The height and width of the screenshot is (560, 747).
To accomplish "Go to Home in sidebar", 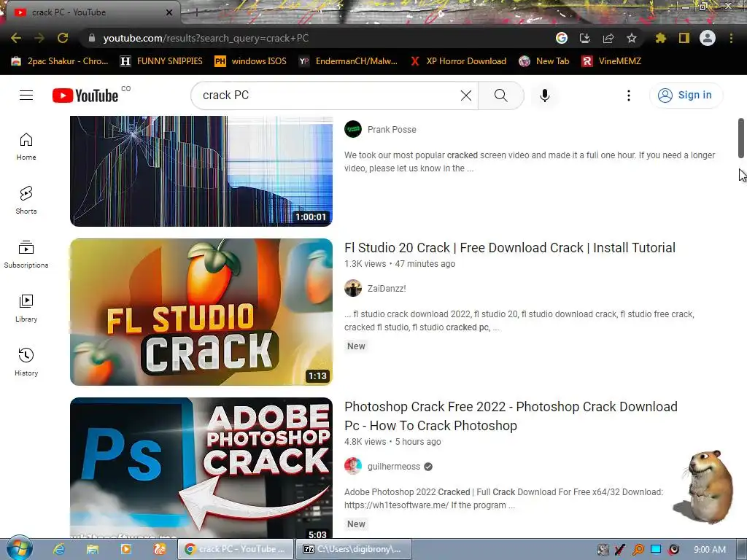I will [x=26, y=146].
